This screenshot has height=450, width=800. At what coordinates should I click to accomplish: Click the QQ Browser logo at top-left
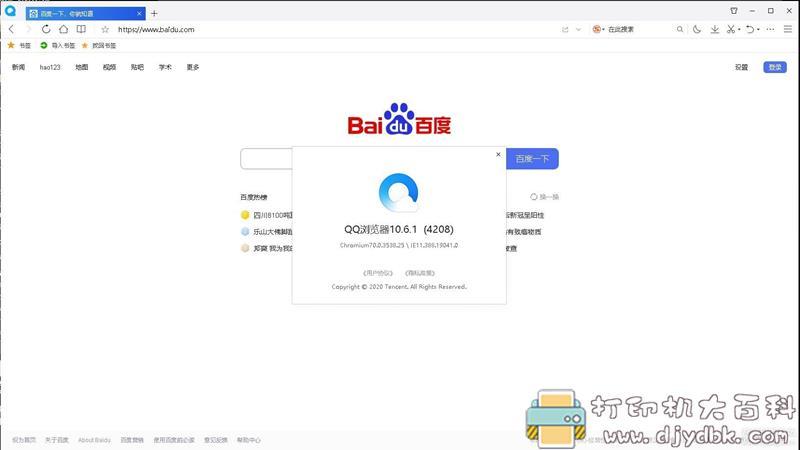(10, 10)
